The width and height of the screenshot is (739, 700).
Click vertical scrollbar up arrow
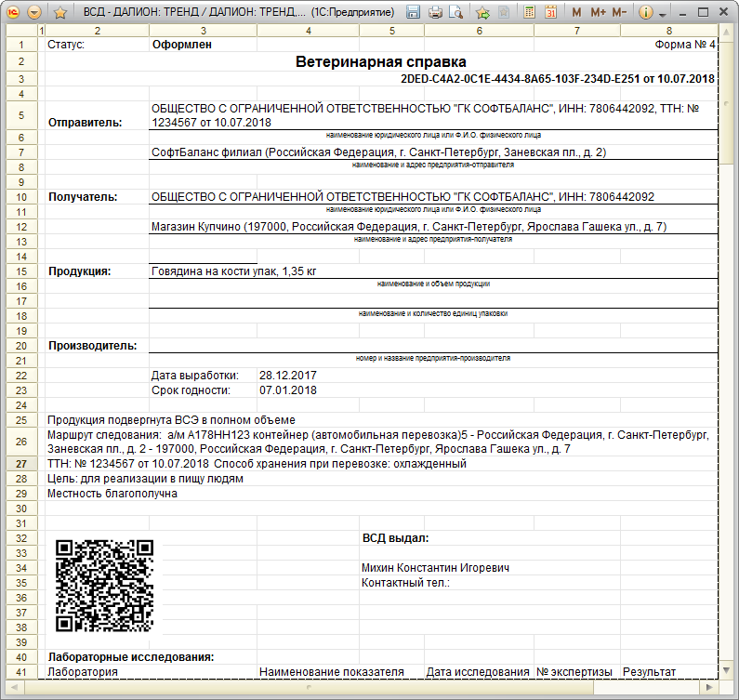726,32
